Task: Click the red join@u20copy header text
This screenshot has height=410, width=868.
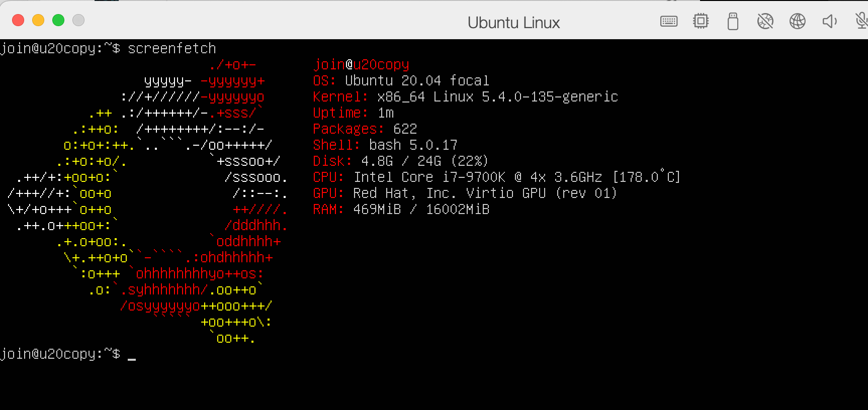Action: (361, 64)
